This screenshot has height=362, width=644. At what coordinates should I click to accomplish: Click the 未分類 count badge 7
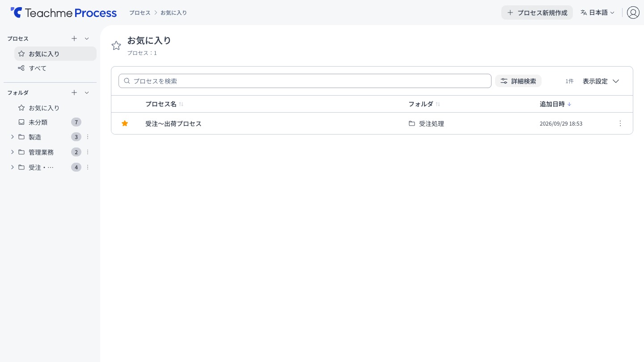[76, 122]
